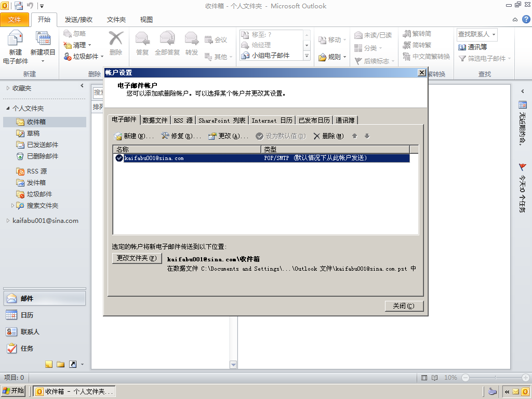532x399 pixels.
Task: Expand the Quick Steps gallery more arrow
Action: 307,56
